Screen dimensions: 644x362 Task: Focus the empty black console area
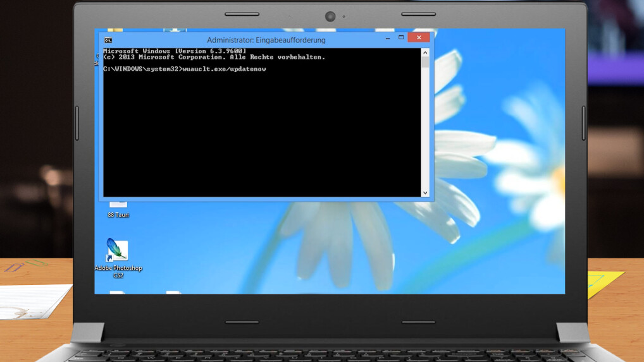(259, 133)
